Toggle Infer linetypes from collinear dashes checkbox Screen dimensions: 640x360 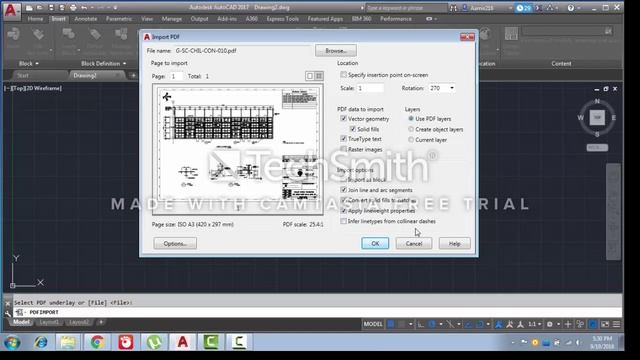[343, 221]
